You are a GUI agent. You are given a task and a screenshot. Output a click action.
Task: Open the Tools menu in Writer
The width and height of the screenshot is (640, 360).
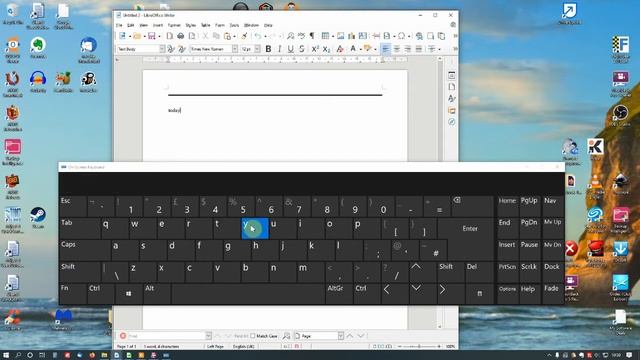tap(234, 25)
